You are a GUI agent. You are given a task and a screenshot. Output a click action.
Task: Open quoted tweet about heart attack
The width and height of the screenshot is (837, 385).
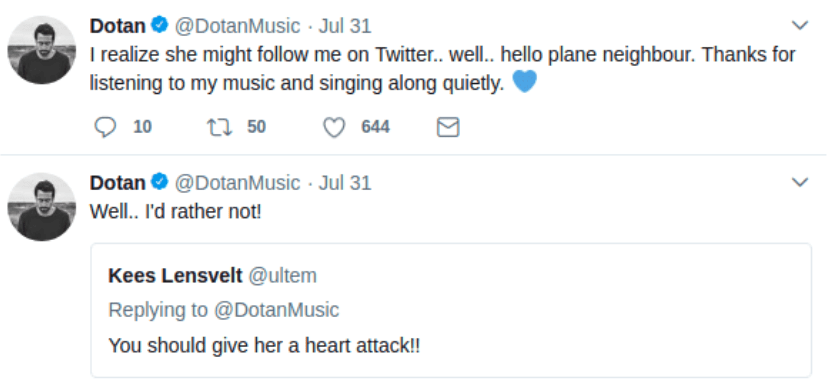[451, 310]
